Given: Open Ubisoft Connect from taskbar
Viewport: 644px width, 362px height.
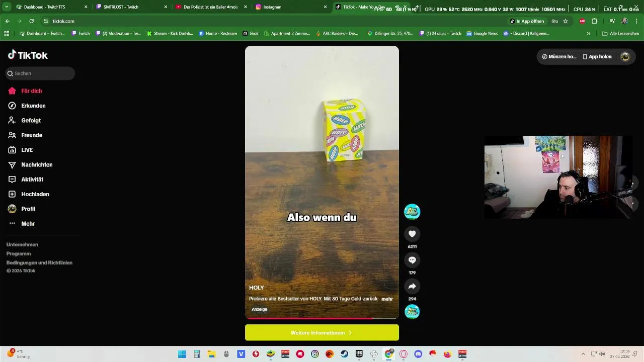Looking at the screenshot, I should pos(315,354).
